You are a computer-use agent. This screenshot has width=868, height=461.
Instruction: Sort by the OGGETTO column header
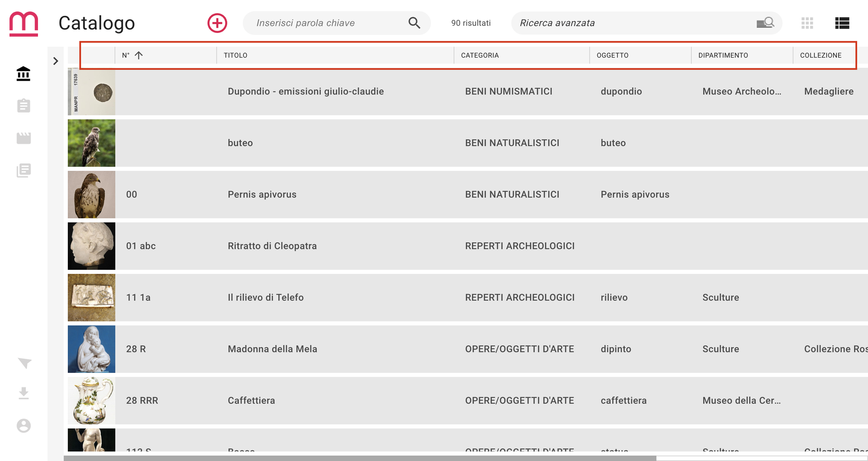(613, 55)
